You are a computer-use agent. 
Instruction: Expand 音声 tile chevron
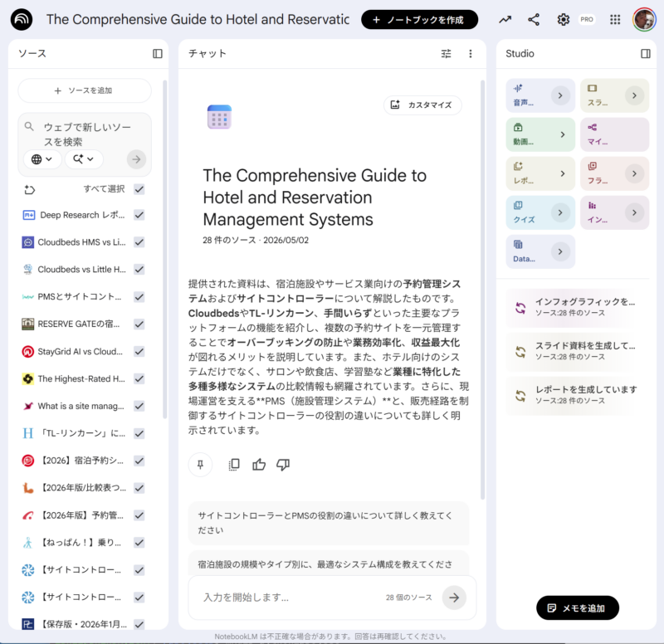[x=559, y=95]
